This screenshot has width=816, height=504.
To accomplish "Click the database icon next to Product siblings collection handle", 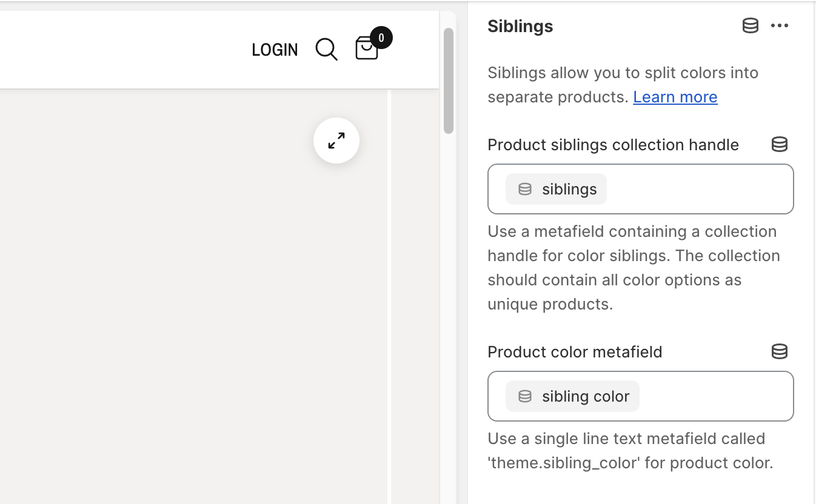I will (x=780, y=144).
